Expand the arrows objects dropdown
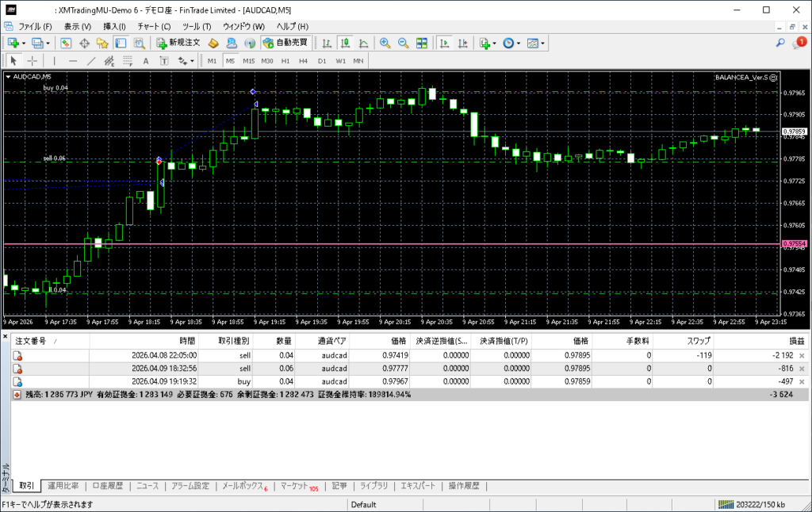Image resolution: width=812 pixels, height=512 pixels. [x=191, y=60]
